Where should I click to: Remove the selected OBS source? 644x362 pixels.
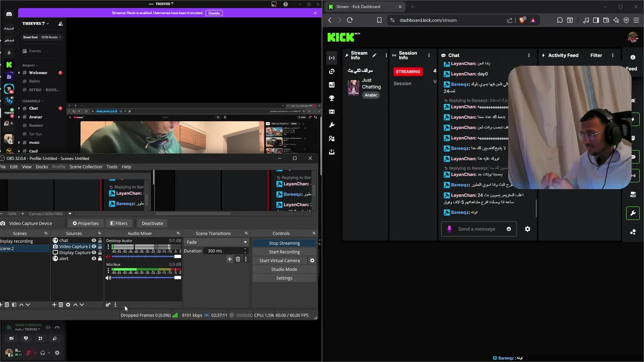[x=61, y=305]
